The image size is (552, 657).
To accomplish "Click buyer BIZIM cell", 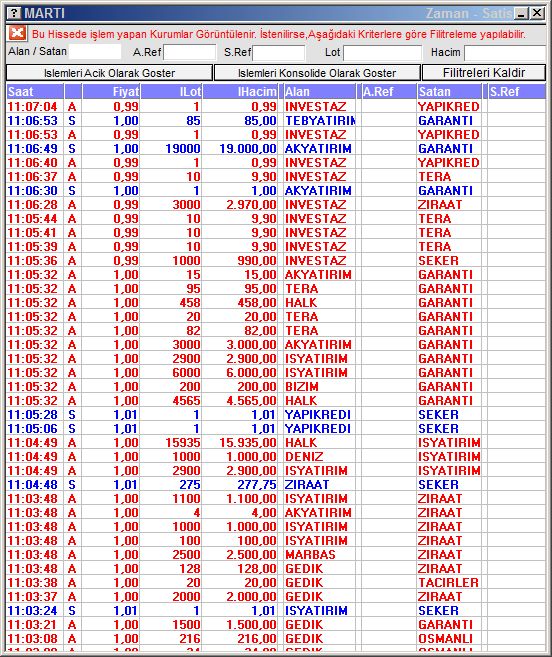I will click(x=301, y=386).
